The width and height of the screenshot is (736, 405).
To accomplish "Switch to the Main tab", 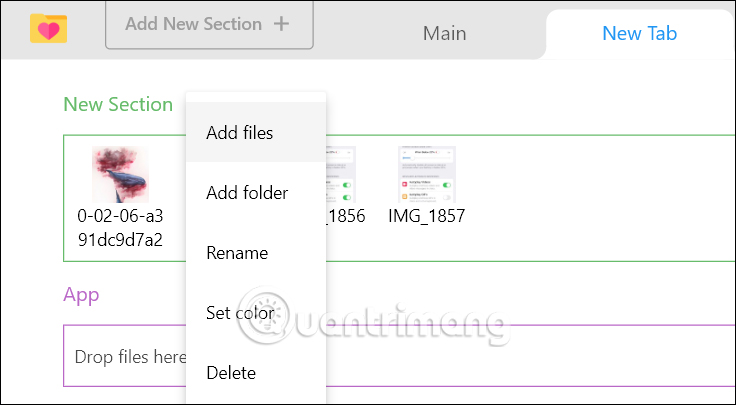I will (444, 33).
